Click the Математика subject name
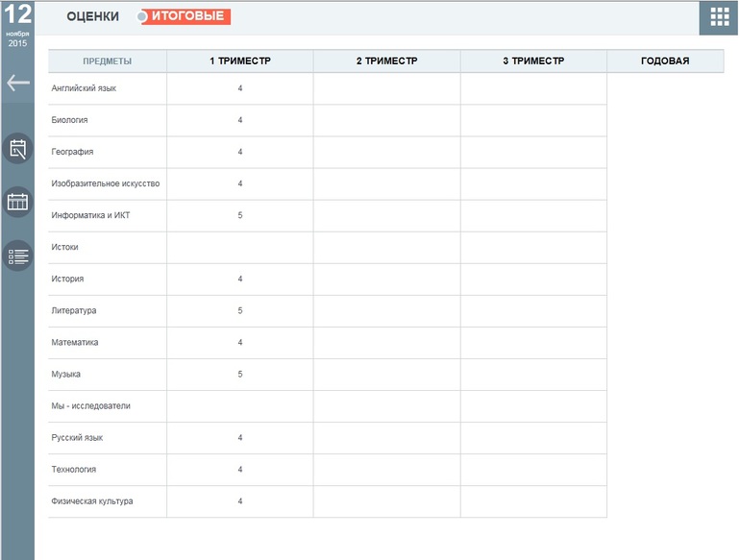 (75, 343)
